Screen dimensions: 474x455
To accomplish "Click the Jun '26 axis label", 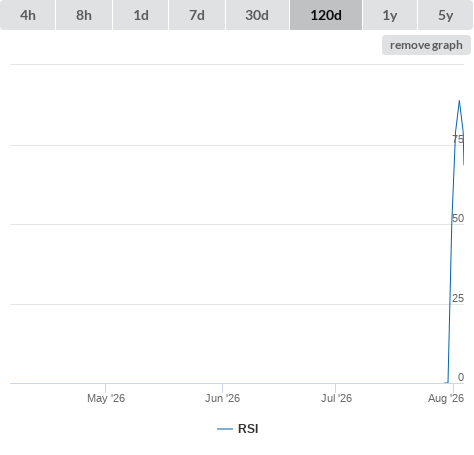I will tap(222, 398).
